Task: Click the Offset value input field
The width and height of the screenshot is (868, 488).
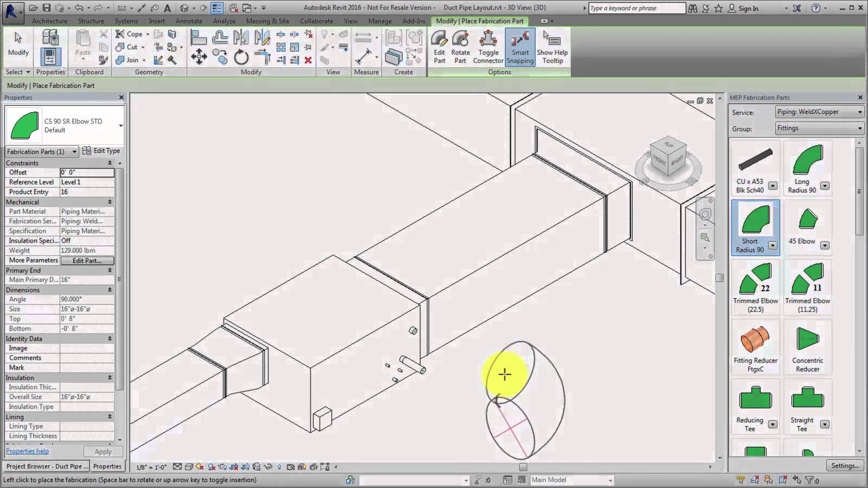Action: [x=87, y=172]
